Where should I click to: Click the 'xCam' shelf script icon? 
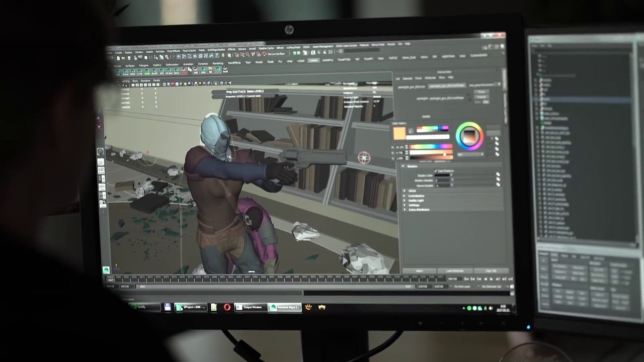169,71
